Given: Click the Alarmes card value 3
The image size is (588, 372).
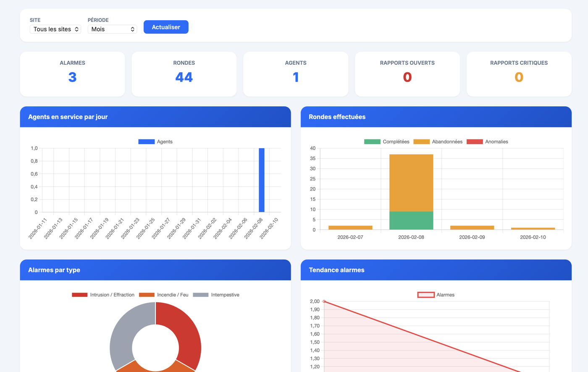Looking at the screenshot, I should coord(72,77).
